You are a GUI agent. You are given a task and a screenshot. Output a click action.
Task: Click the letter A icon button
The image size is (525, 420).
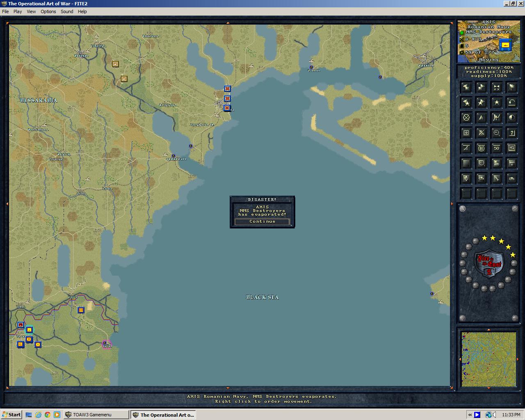coord(481,118)
